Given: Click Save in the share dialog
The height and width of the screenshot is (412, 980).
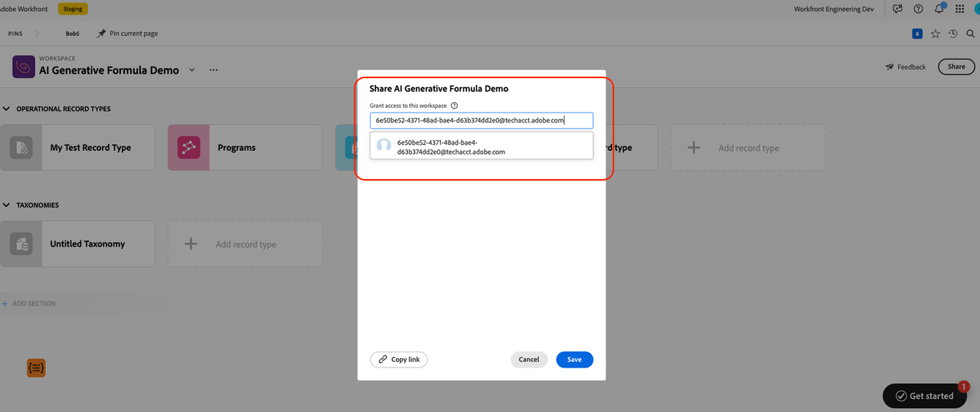Looking at the screenshot, I should tap(574, 359).
